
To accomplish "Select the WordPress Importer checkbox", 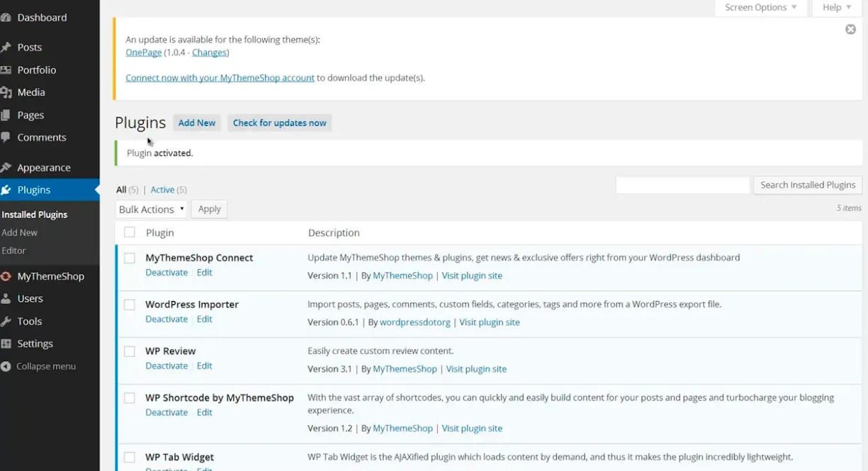I will 130,305.
